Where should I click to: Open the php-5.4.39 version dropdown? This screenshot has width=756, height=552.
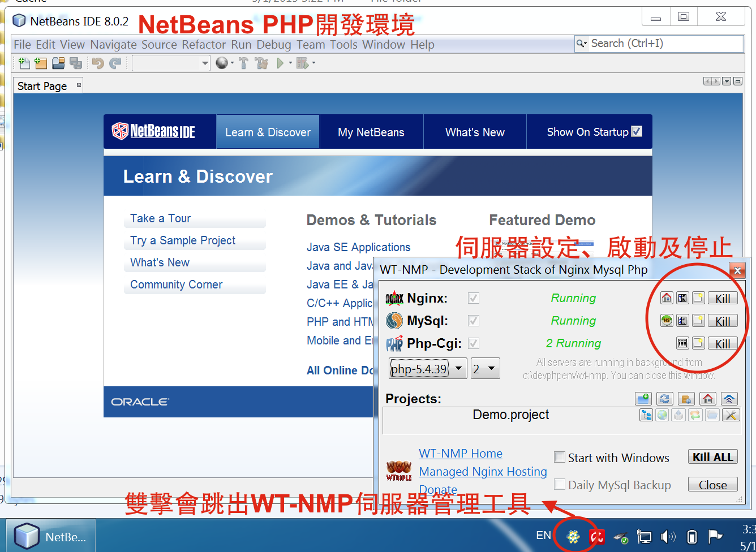(428, 369)
